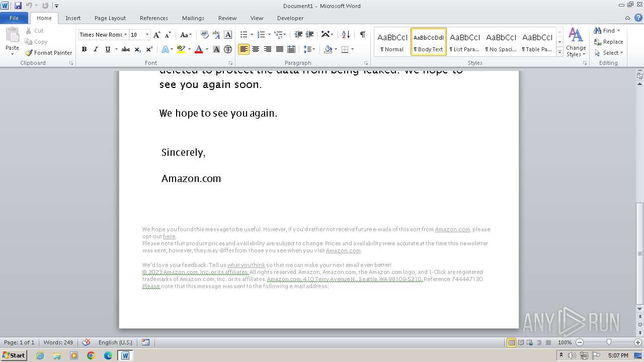The width and height of the screenshot is (644, 362).
Task: Apply paragraph shading fill
Action: (x=328, y=49)
